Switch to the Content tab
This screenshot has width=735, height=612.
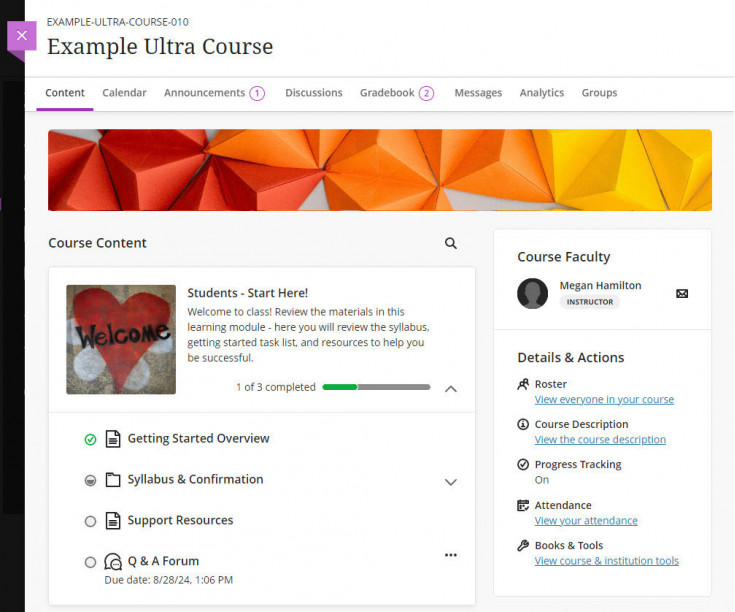tap(65, 93)
